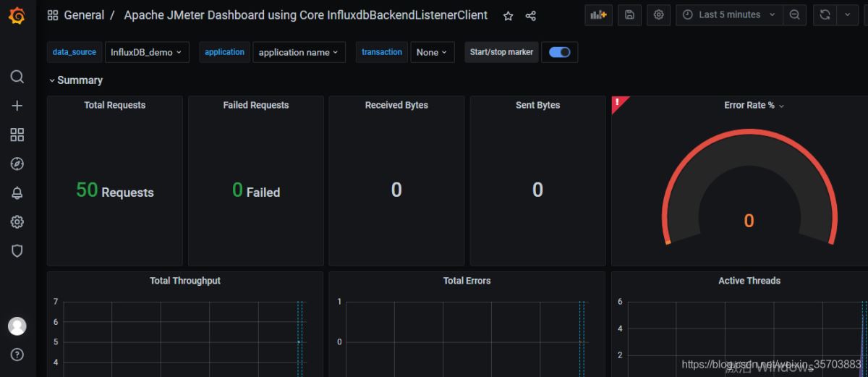868x377 pixels.
Task: Open the application name dropdown
Action: tap(298, 52)
